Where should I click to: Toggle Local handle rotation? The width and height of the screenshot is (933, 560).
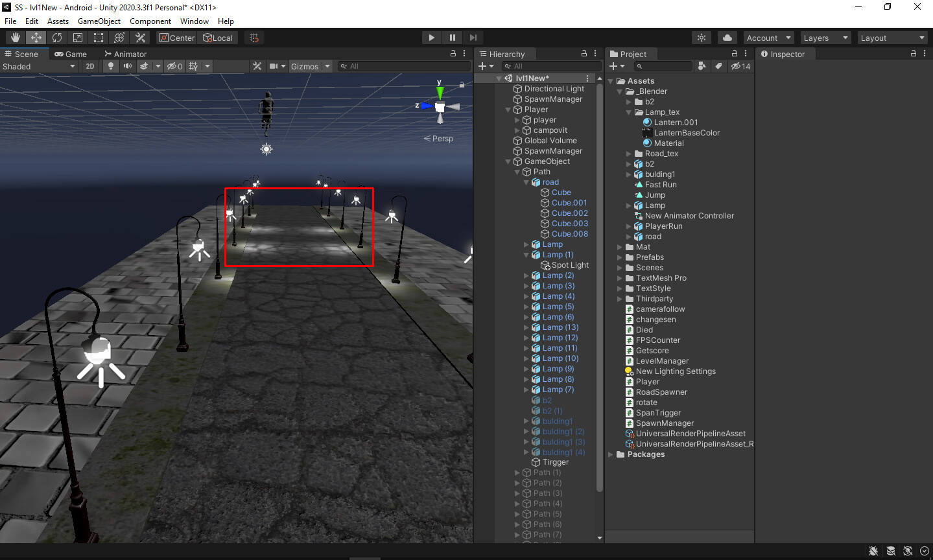pyautogui.click(x=218, y=38)
